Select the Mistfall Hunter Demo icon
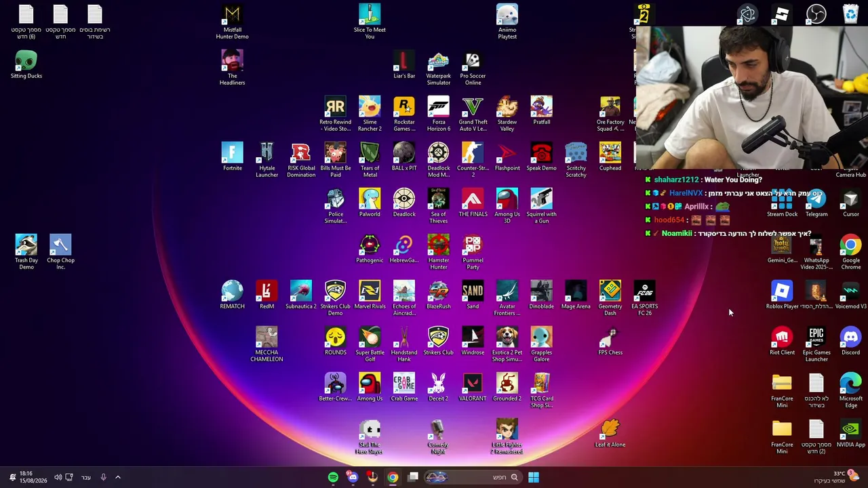Viewport: 868px width, 488px height. tap(232, 22)
